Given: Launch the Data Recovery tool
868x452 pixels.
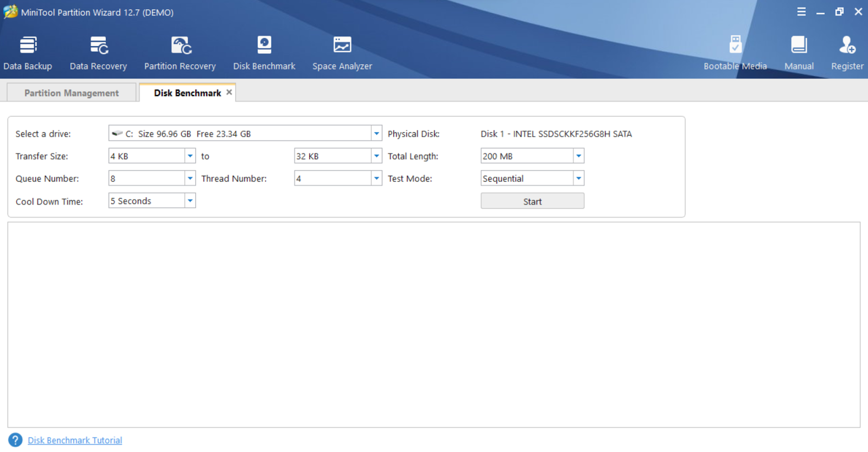Looking at the screenshot, I should (98, 53).
